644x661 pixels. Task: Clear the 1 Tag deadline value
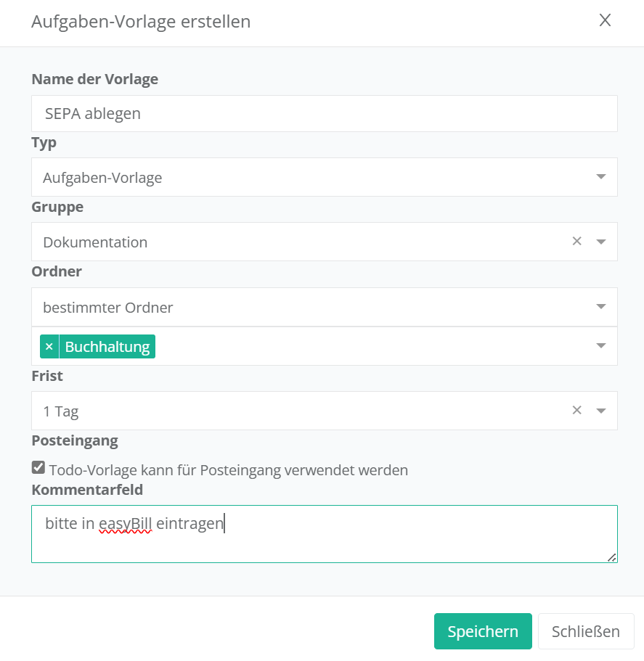577,411
